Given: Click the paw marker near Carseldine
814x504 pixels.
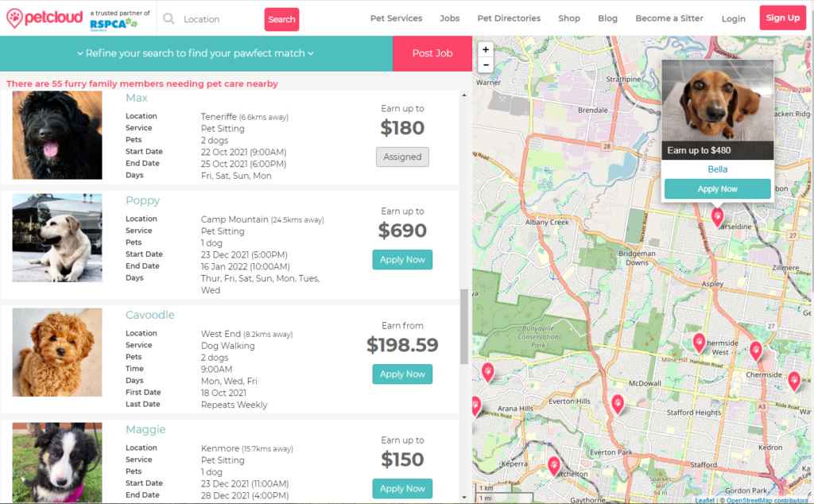Looking at the screenshot, I should pos(717,215).
